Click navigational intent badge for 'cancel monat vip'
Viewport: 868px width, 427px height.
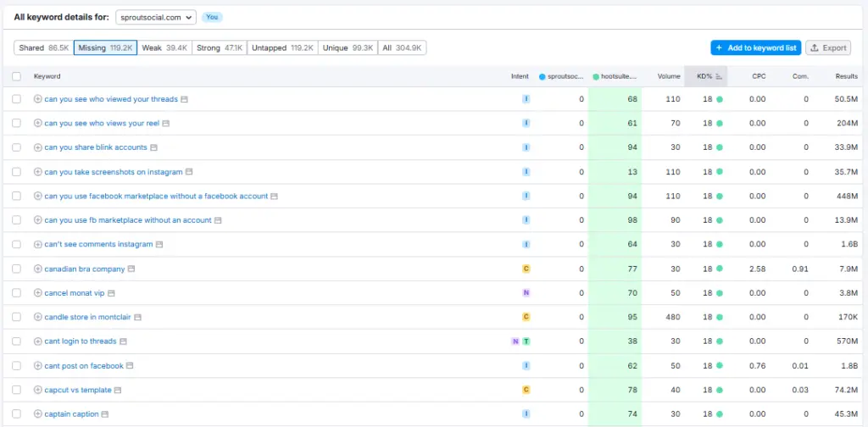pyautogui.click(x=526, y=293)
